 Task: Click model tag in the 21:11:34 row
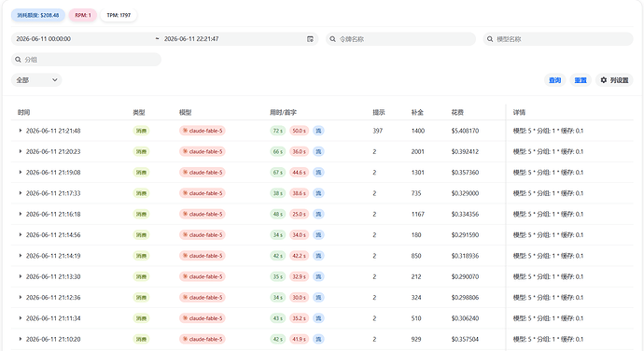203,318
